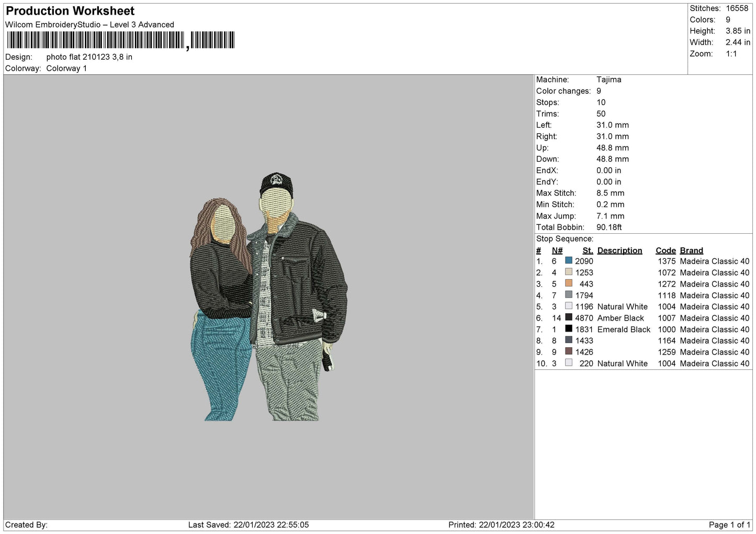Image resolution: width=756 pixels, height=534 pixels.
Task: Click the barcode under the studio title
Action: (x=121, y=40)
